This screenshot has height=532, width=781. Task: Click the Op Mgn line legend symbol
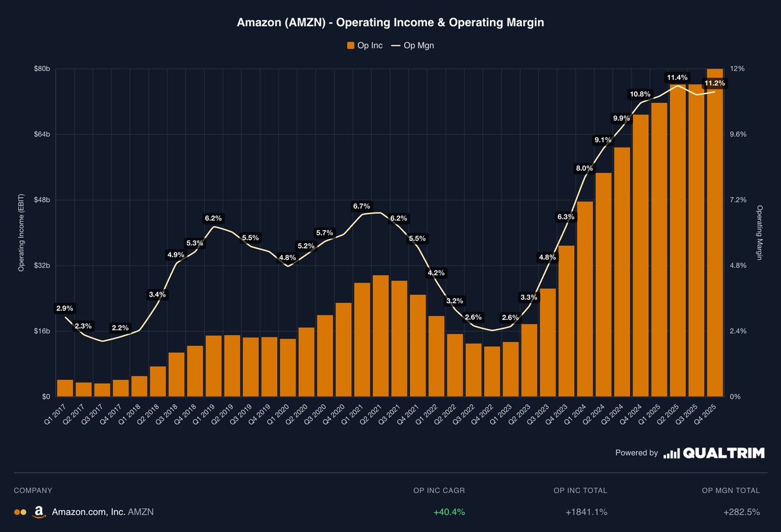pyautogui.click(x=396, y=46)
